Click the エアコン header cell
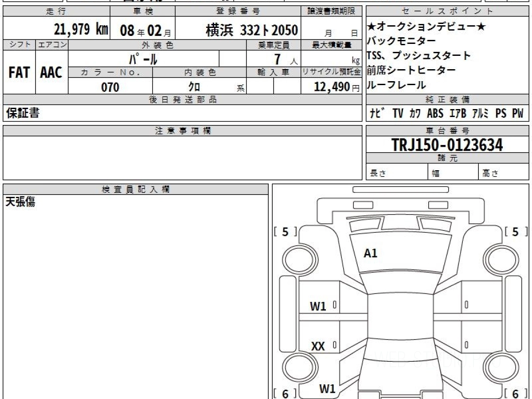Screen dimensions: 532x399 52,45
